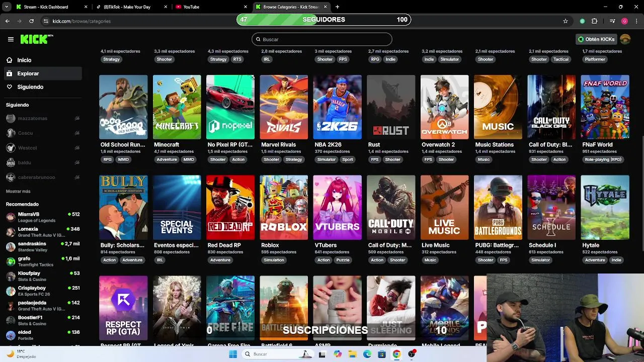This screenshot has width=644, height=362.
Task: Open the browser extensions puzzle icon
Action: click(595, 21)
